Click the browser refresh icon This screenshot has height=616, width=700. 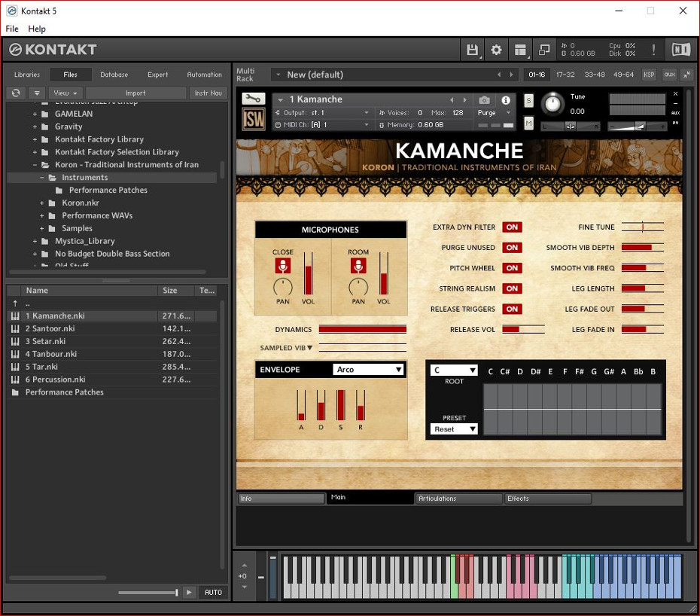click(x=16, y=93)
